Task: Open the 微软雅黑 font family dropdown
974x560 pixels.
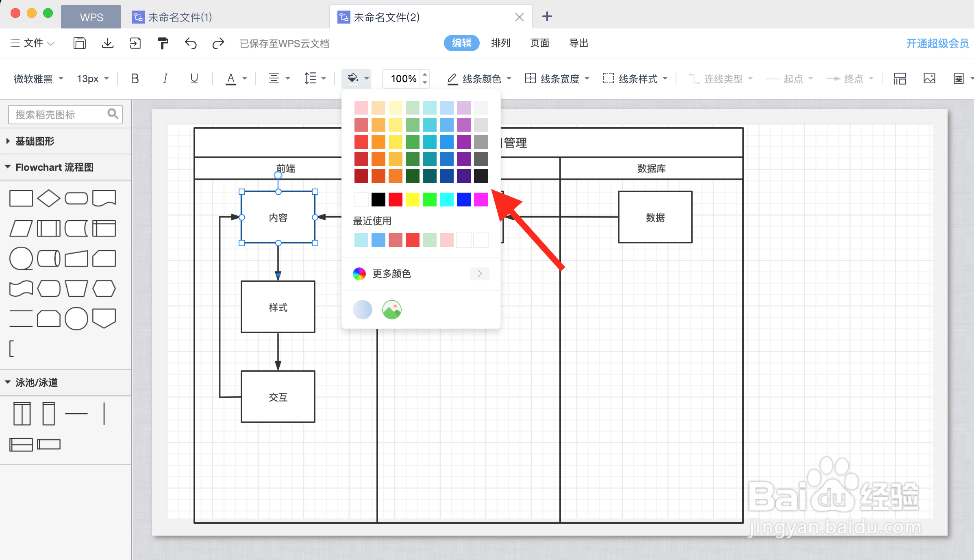Action: point(39,78)
